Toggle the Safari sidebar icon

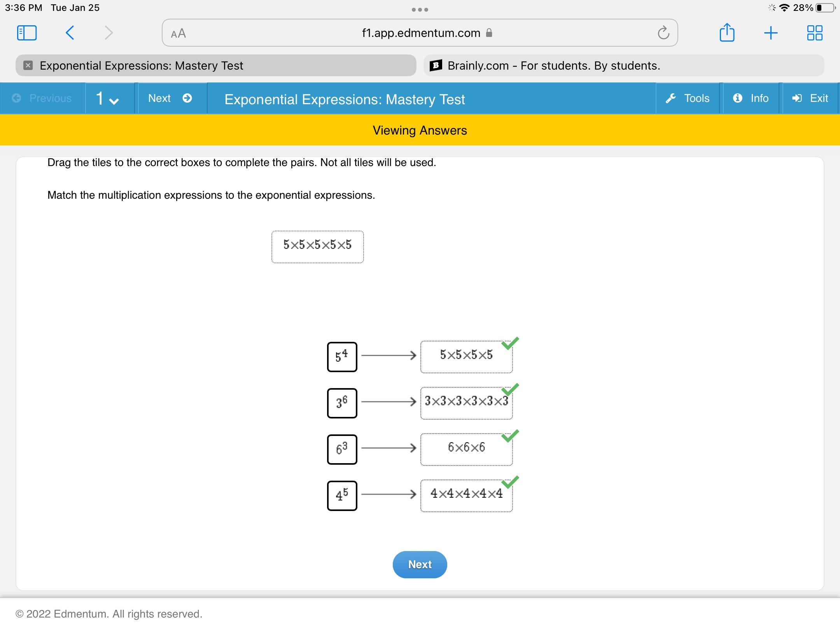pyautogui.click(x=27, y=33)
